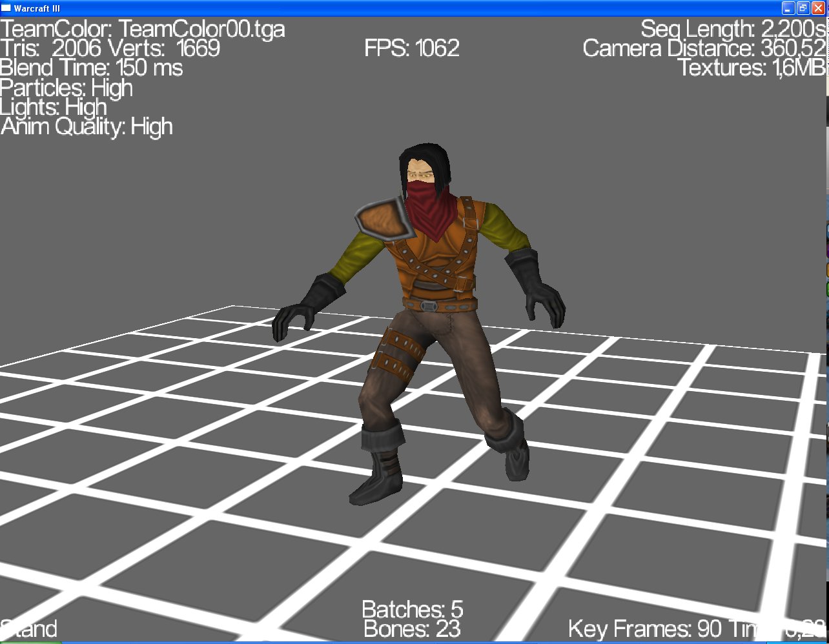
Task: Click the 'Textures: 1,6MB' readout
Action: (x=752, y=68)
